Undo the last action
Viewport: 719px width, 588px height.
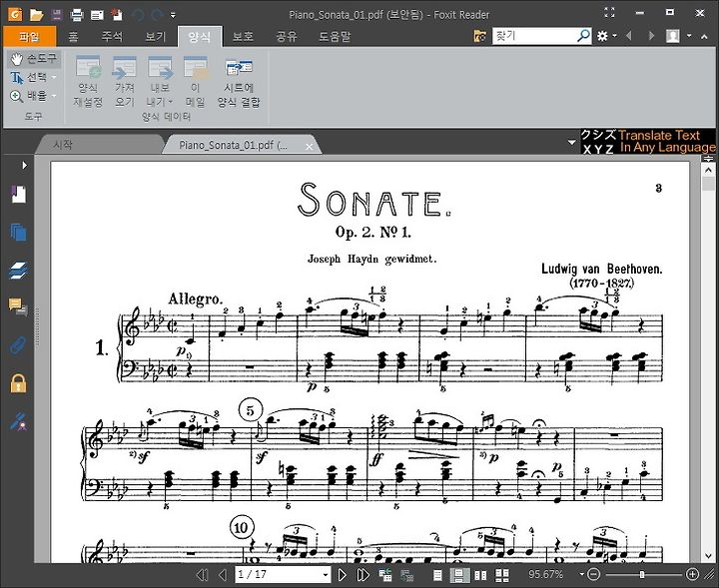pos(138,15)
